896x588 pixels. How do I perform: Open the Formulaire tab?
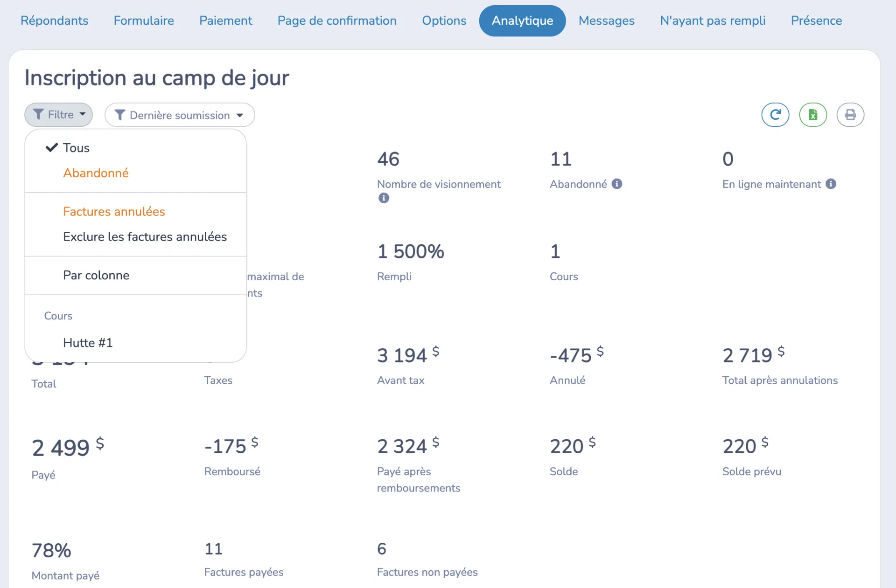144,21
